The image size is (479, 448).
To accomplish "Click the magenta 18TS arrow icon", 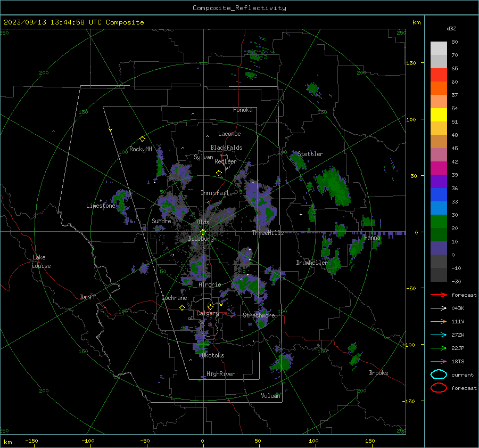I will point(439,362).
